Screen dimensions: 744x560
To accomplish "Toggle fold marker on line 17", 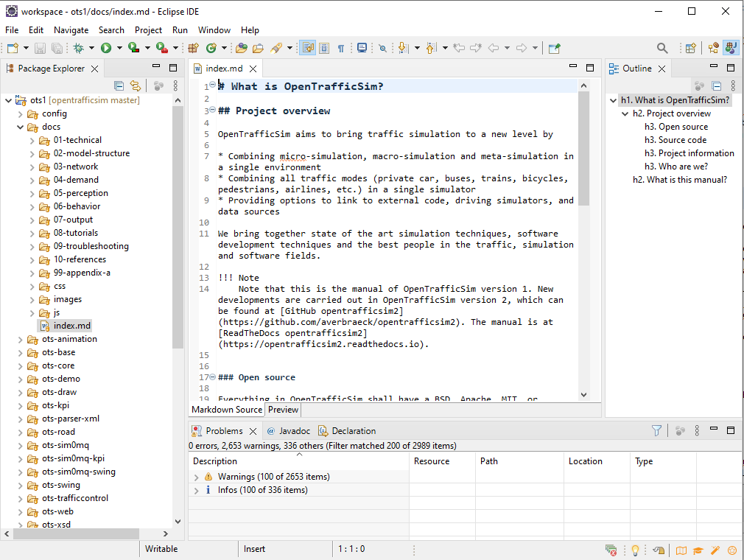I will tap(213, 377).
